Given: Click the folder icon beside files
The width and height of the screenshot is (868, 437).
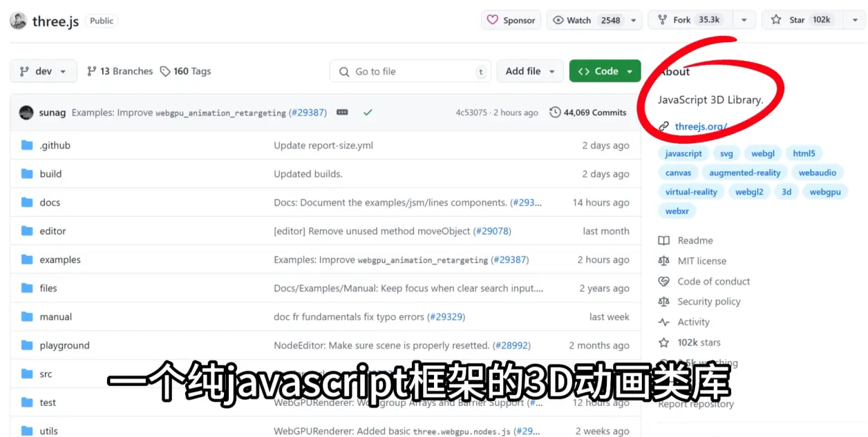Looking at the screenshot, I should (27, 289).
